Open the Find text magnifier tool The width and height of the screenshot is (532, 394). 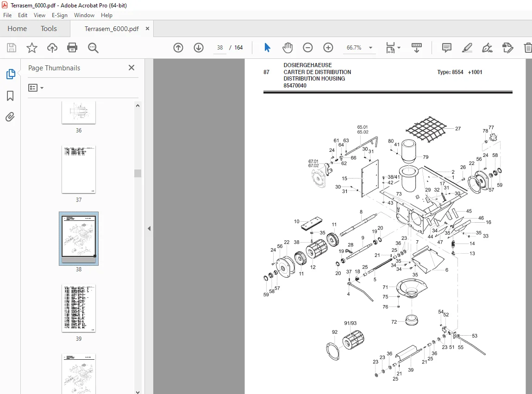pyautogui.click(x=93, y=48)
